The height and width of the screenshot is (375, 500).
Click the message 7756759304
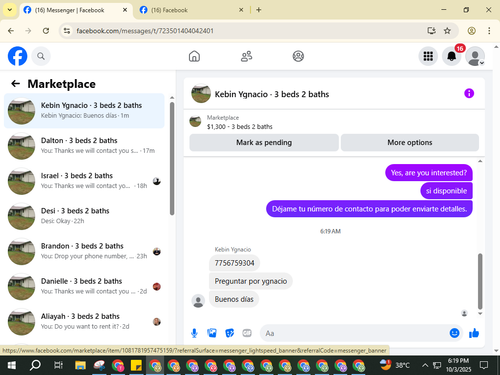click(x=235, y=263)
